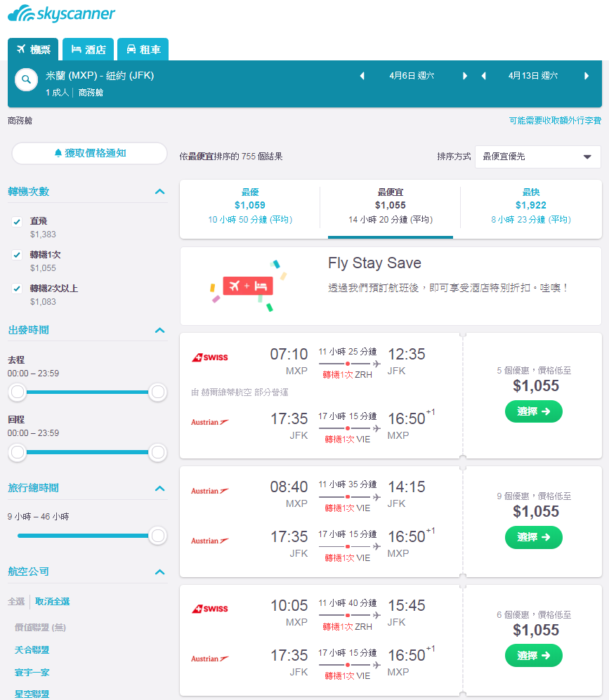Click 去程 slider right handle
The image size is (609, 700).
coord(157,392)
